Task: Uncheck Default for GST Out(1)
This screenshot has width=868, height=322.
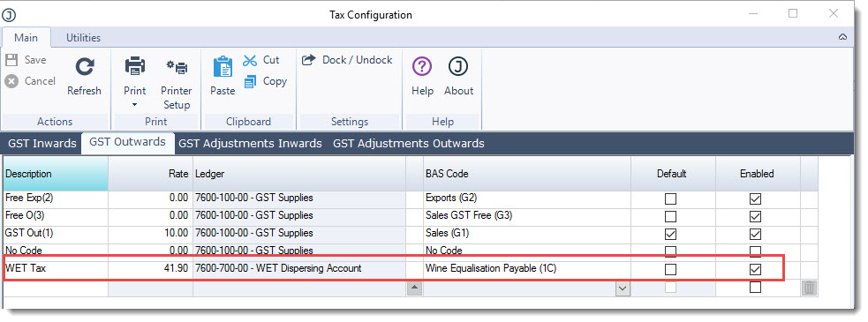Action: [670, 234]
